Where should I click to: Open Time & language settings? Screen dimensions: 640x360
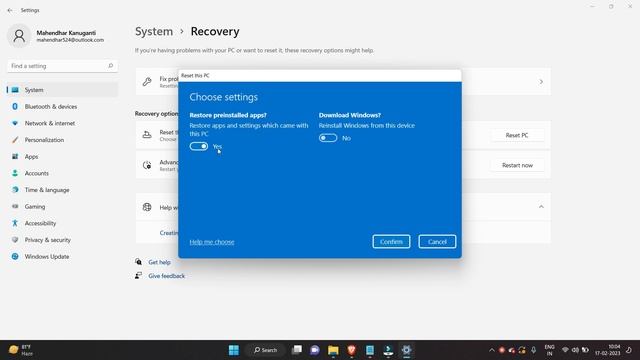point(62,190)
